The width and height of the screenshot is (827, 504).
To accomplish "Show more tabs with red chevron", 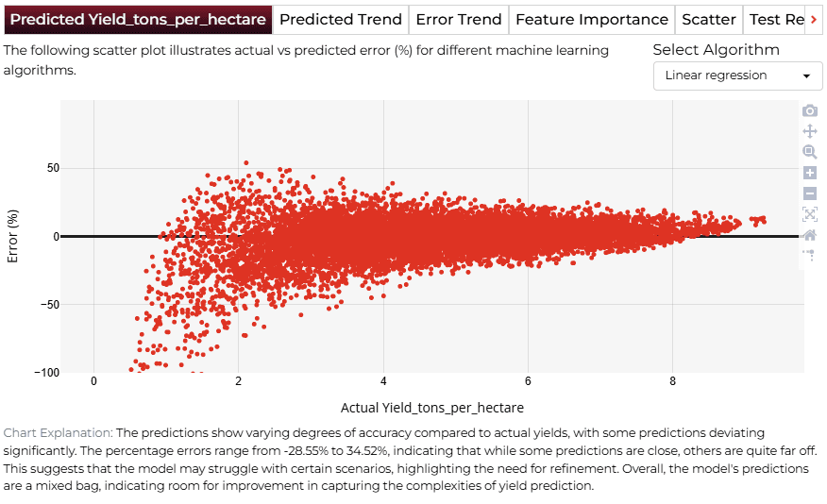I will (x=814, y=20).
